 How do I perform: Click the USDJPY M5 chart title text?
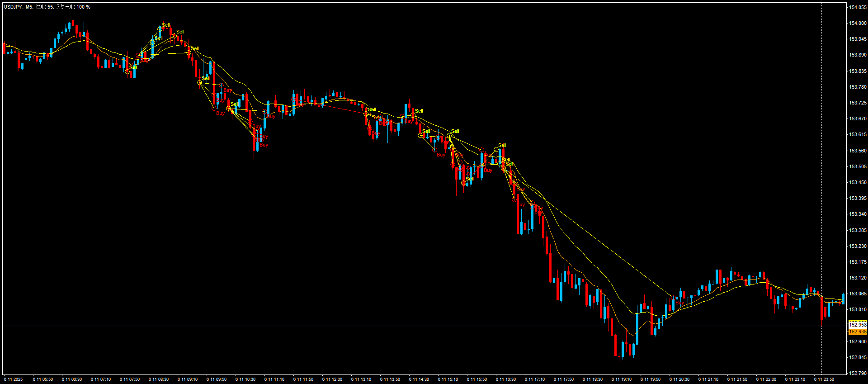point(47,7)
